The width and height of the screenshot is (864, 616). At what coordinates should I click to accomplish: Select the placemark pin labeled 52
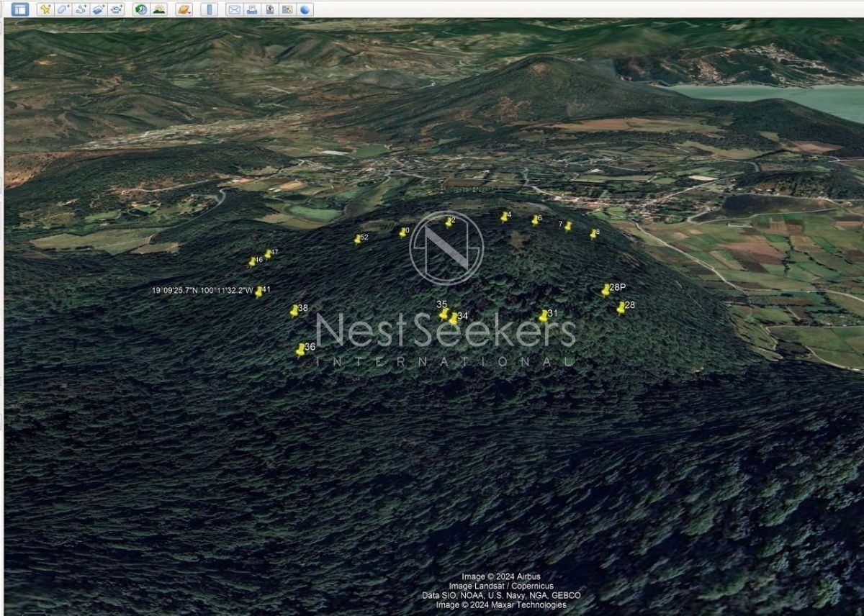click(x=357, y=239)
